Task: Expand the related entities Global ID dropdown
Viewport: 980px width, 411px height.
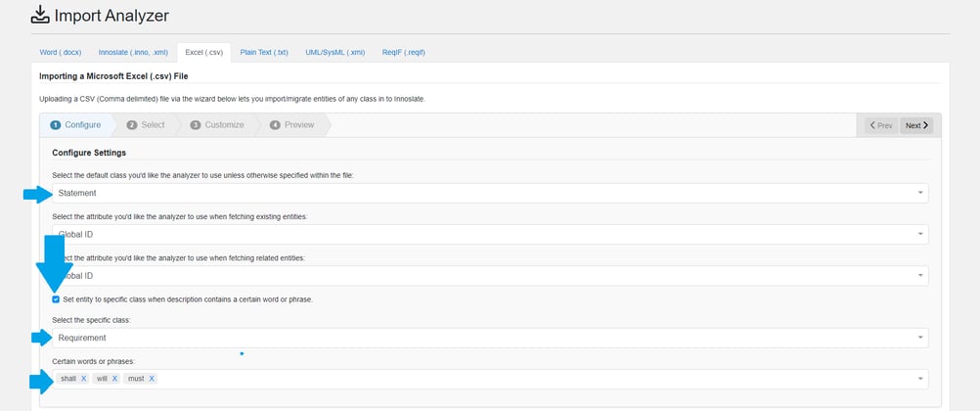Action: tap(489, 276)
